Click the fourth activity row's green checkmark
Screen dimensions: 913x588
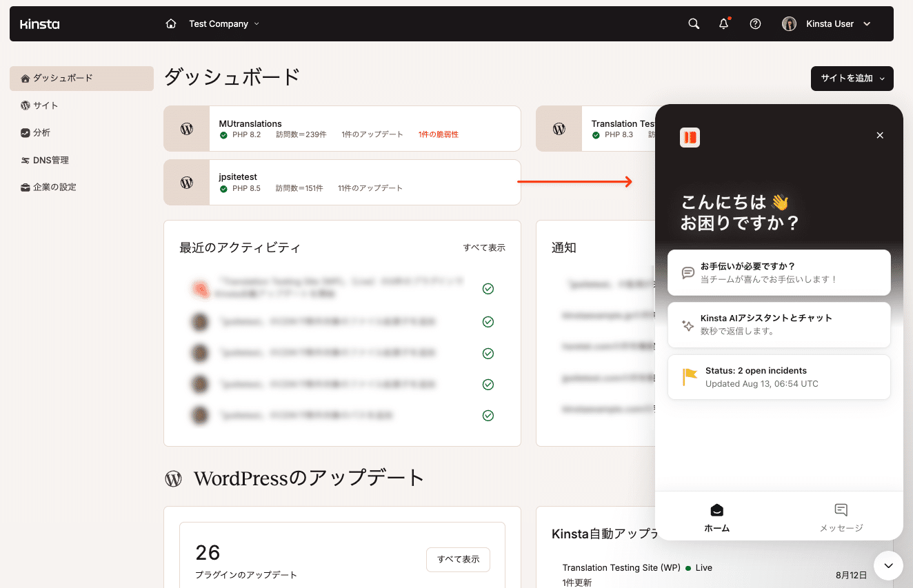pos(488,385)
